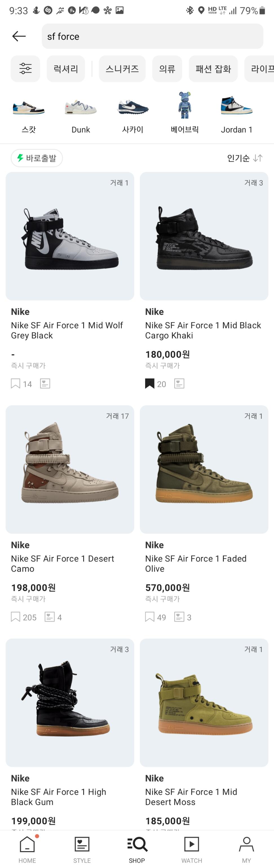The height and width of the screenshot is (868, 274).
Task: Select the Jordan 1 shortcut thumbnail
Action: [x=237, y=106]
